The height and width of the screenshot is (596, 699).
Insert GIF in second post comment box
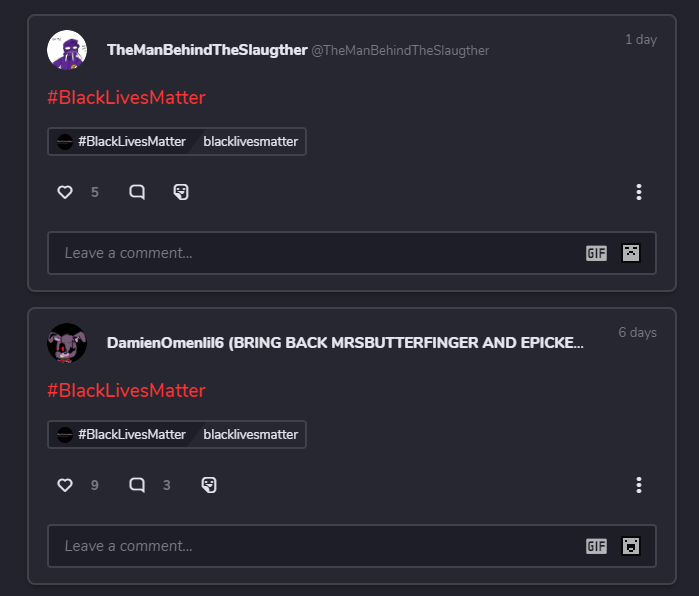(x=596, y=546)
